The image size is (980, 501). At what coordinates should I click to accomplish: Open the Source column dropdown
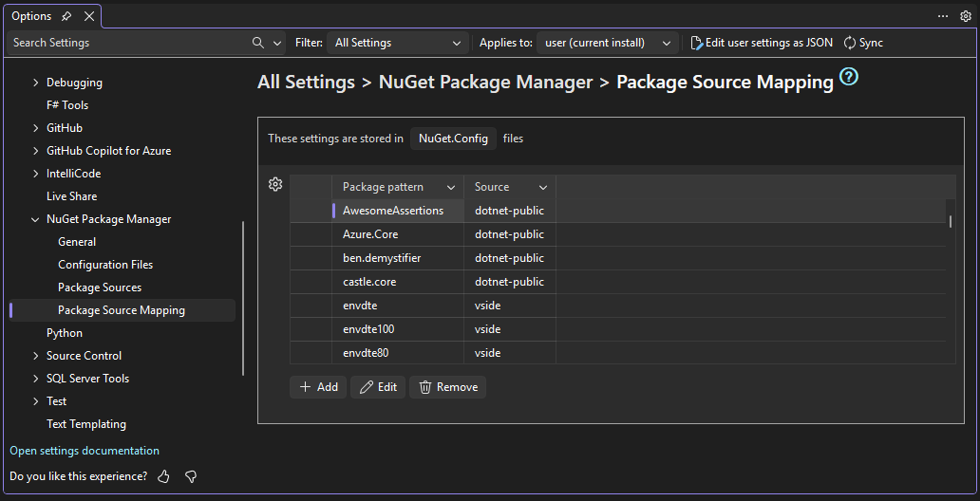click(x=543, y=188)
